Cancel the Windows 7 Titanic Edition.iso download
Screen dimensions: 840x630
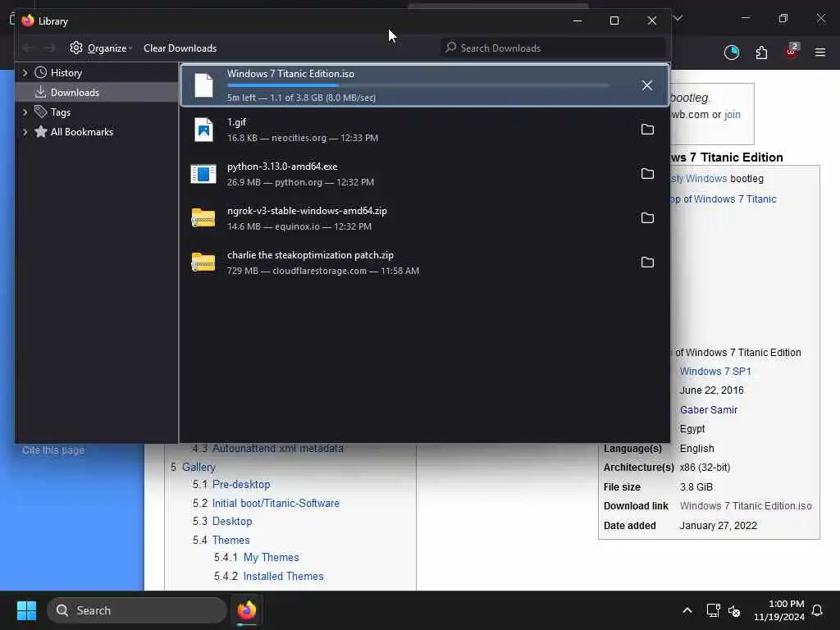point(647,85)
